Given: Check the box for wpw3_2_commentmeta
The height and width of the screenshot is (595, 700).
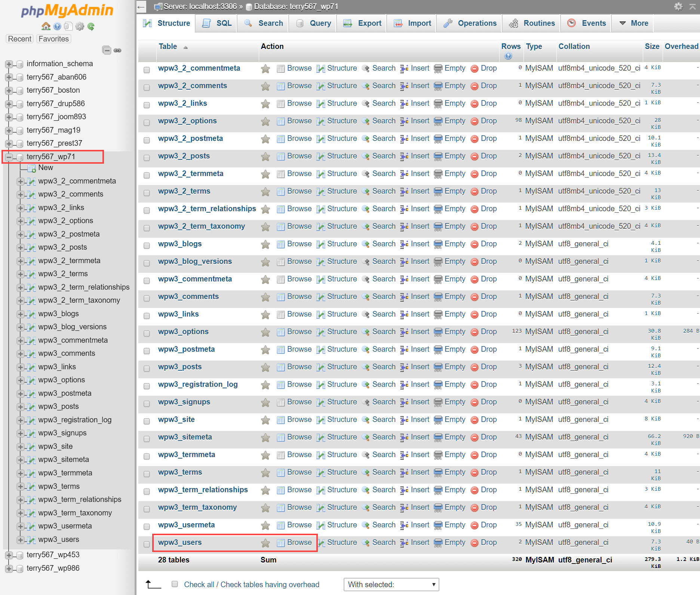Looking at the screenshot, I should (x=147, y=70).
